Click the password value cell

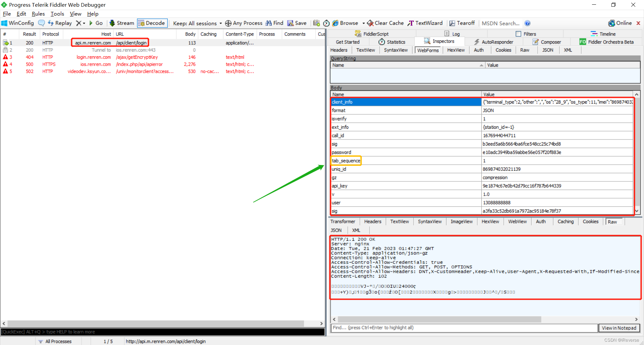tap(557, 152)
